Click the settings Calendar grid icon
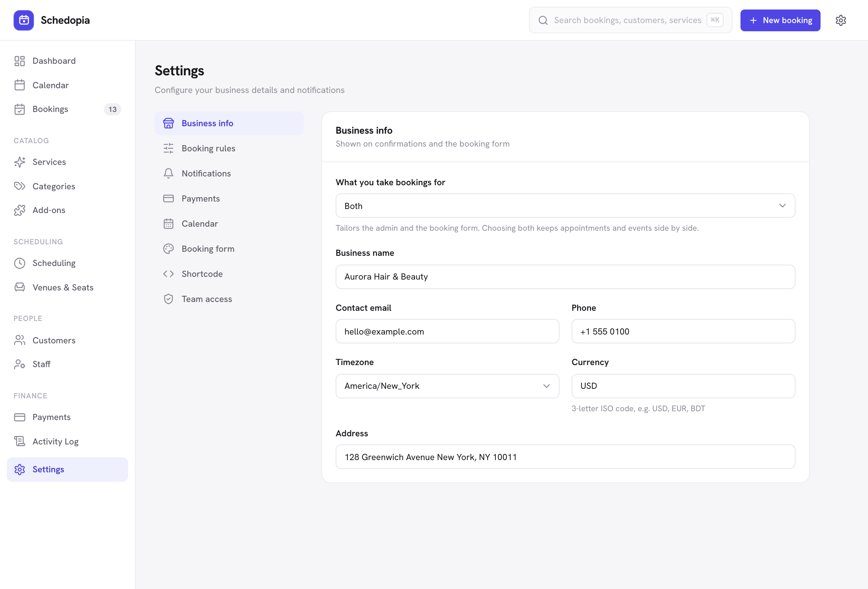This screenshot has height=589, width=868. coord(169,224)
